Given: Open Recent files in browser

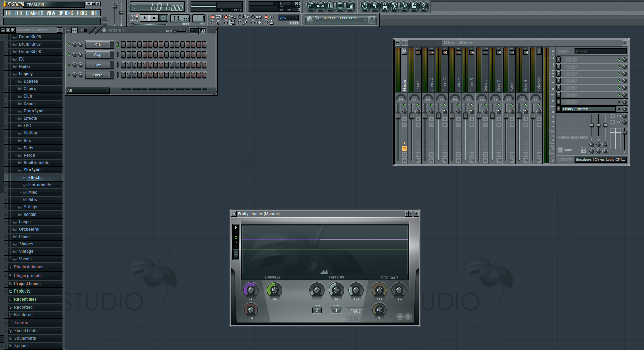Looking at the screenshot, I should [25, 299].
